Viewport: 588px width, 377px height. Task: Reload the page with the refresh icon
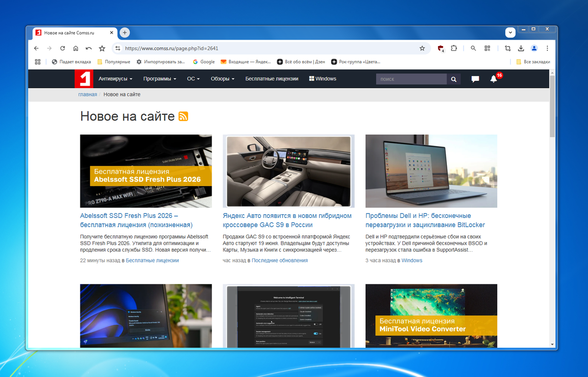(62, 48)
